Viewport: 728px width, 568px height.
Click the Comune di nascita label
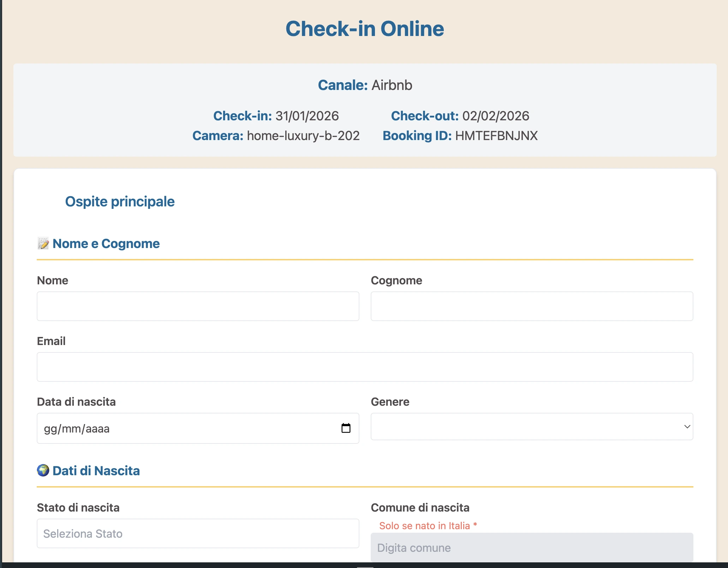coord(420,508)
